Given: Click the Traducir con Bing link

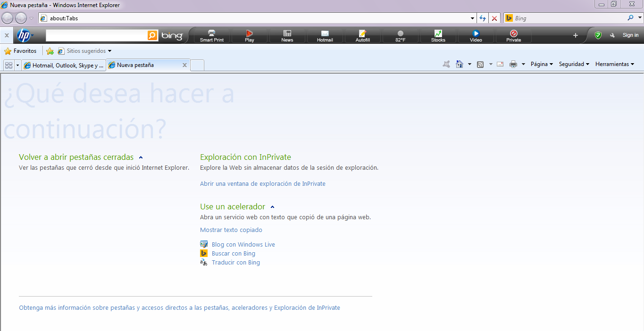Looking at the screenshot, I should (x=235, y=262).
